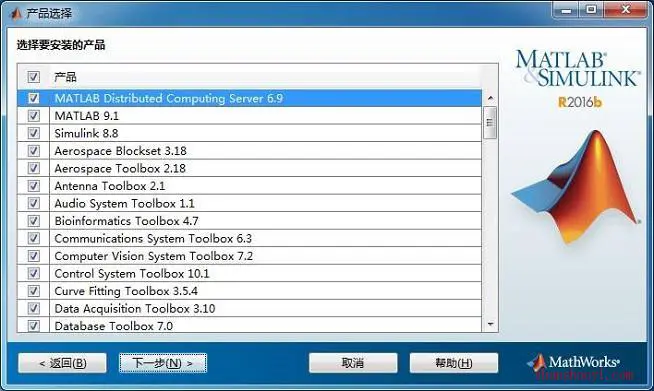Viewport: 654px width, 391px height.
Task: Toggle Aerospace Toolbox 2.18 checkbox
Action: point(34,168)
